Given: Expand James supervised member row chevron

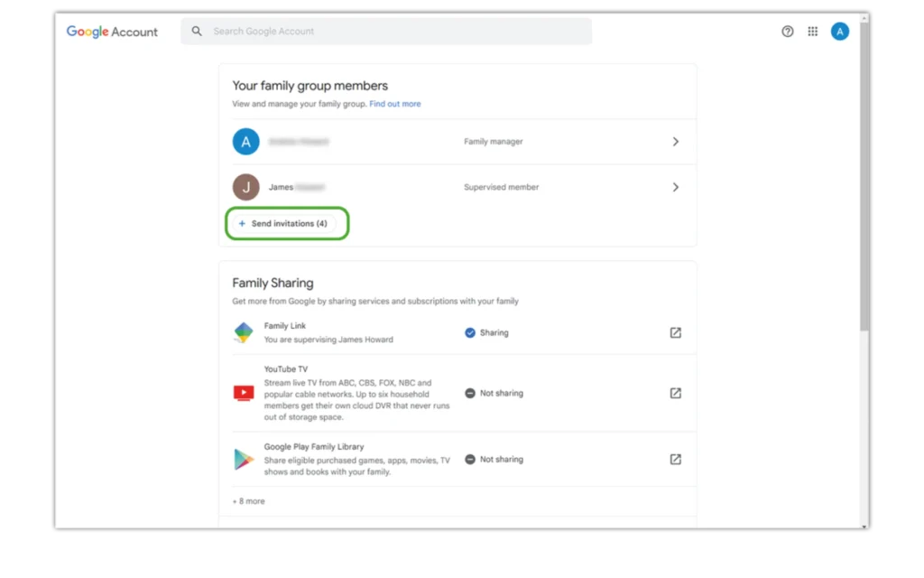Looking at the screenshot, I should click(x=675, y=187).
